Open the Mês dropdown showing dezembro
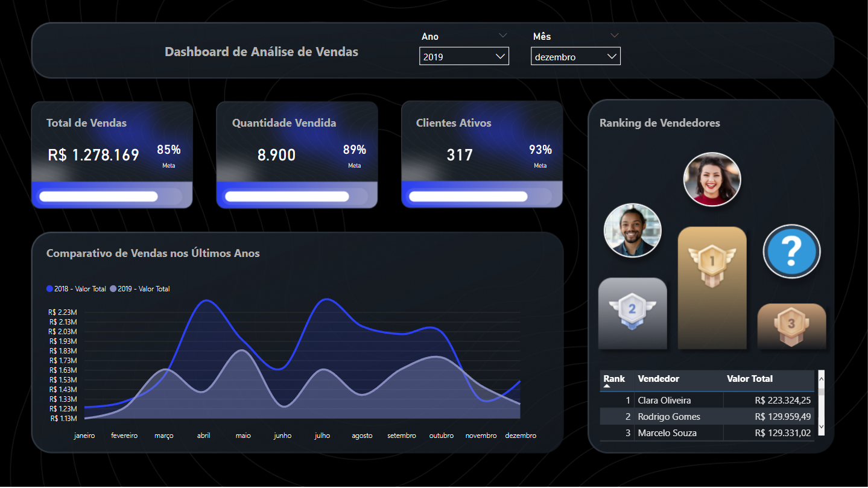 point(575,57)
